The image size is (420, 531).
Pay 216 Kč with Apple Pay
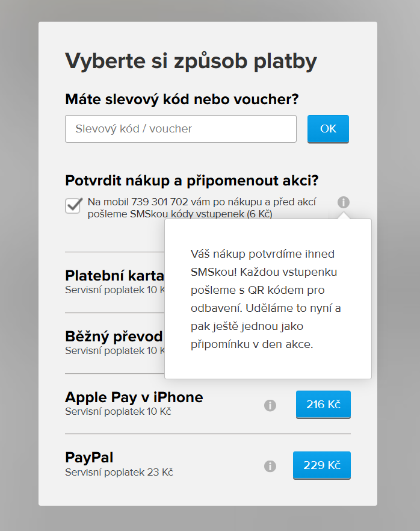323,404
